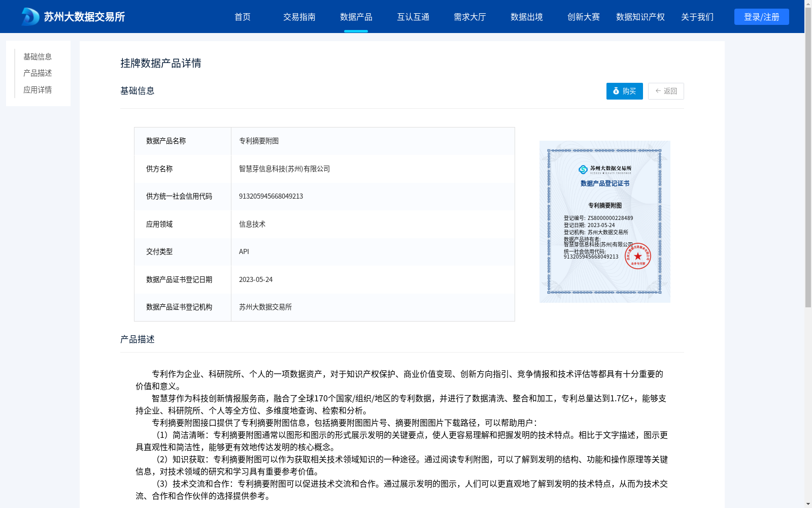Navigate to 创新大赛
Image resolution: width=812 pixels, height=508 pixels.
tap(584, 17)
